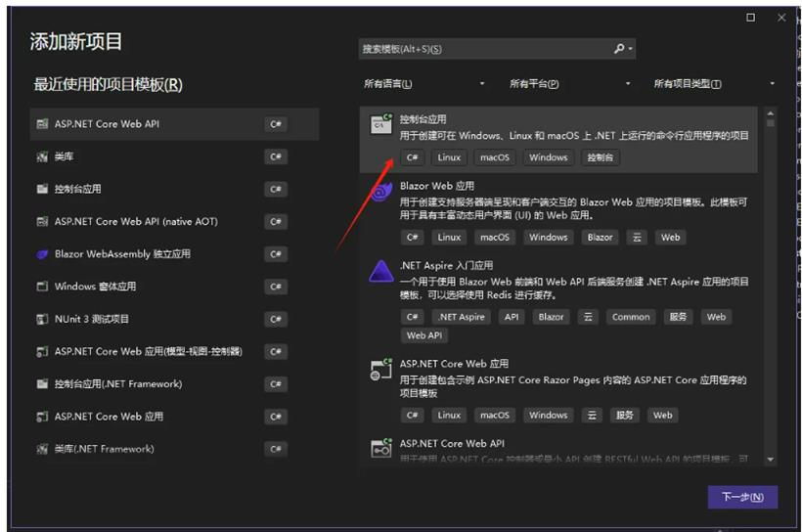Select Windows 窗体应用 template
Screen dimensions: 802x532
click(174, 287)
